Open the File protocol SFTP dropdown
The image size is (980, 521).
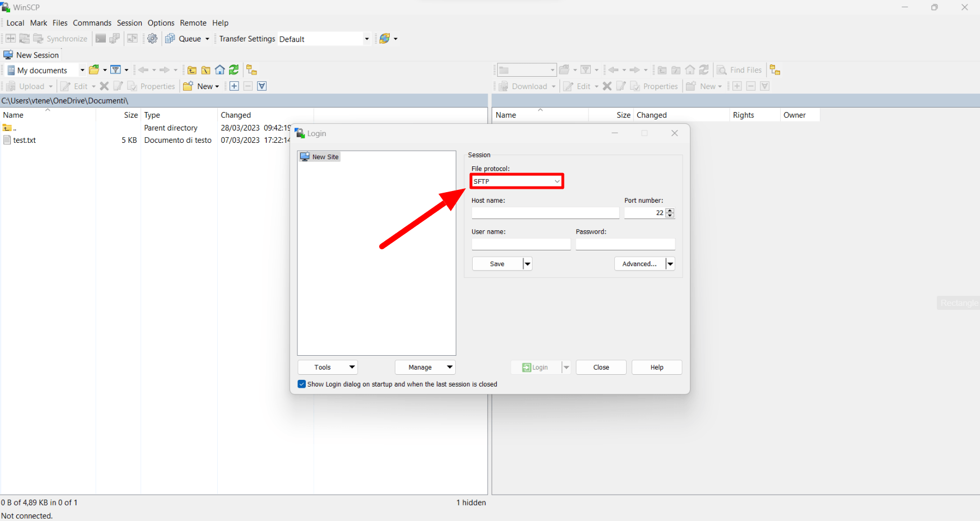click(x=516, y=182)
